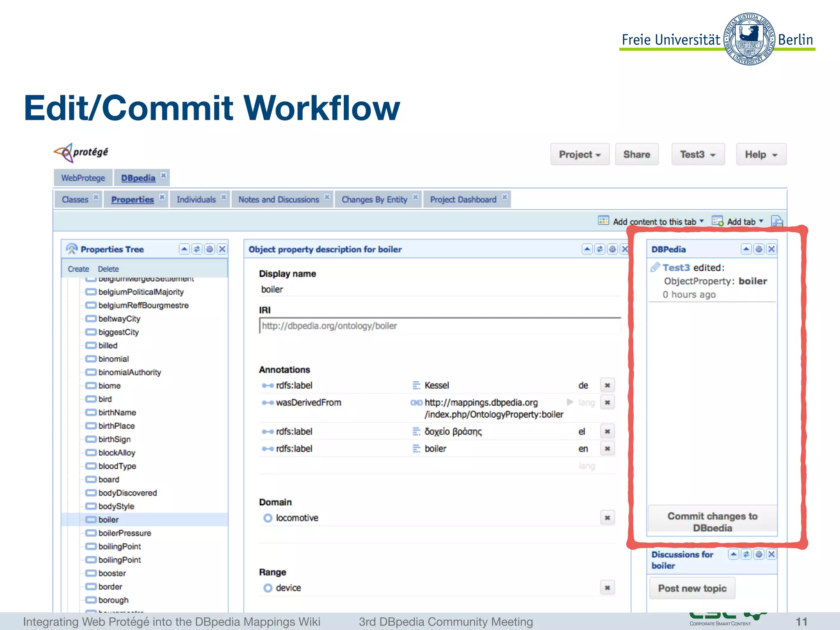Click the empty lang field
Screen dimensions: 840x630
click(587, 466)
